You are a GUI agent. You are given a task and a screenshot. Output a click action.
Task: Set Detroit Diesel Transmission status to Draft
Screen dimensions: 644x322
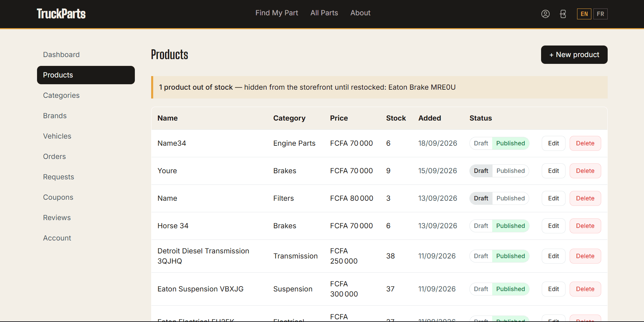(x=481, y=256)
